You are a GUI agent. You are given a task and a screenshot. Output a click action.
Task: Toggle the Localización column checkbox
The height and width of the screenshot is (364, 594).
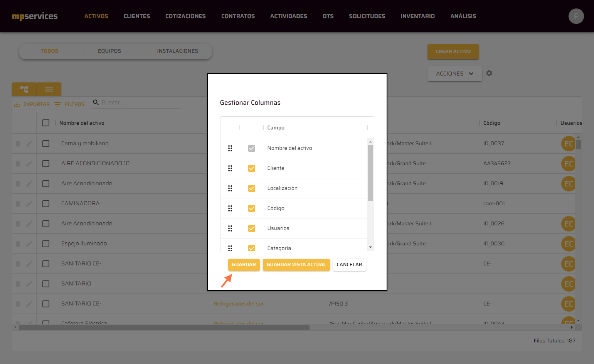click(x=252, y=188)
